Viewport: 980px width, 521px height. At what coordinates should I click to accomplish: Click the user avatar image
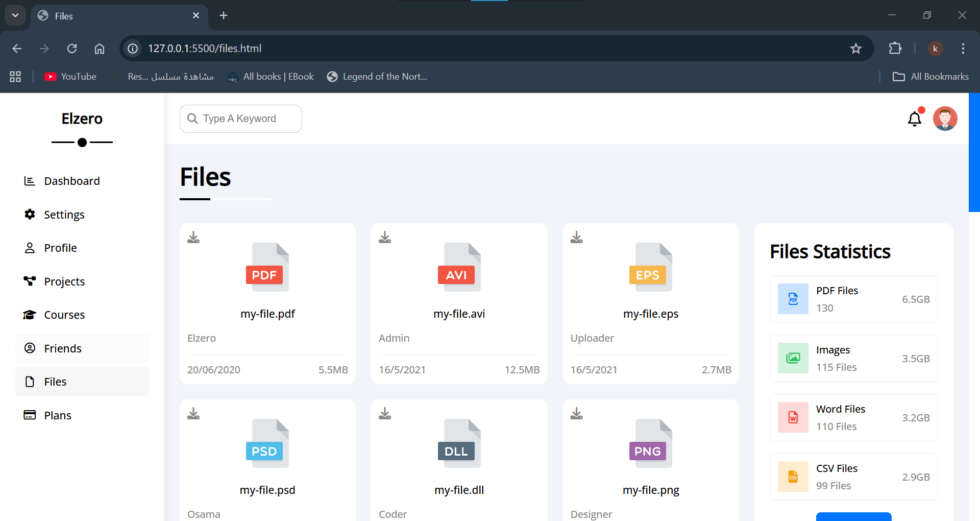tap(945, 119)
